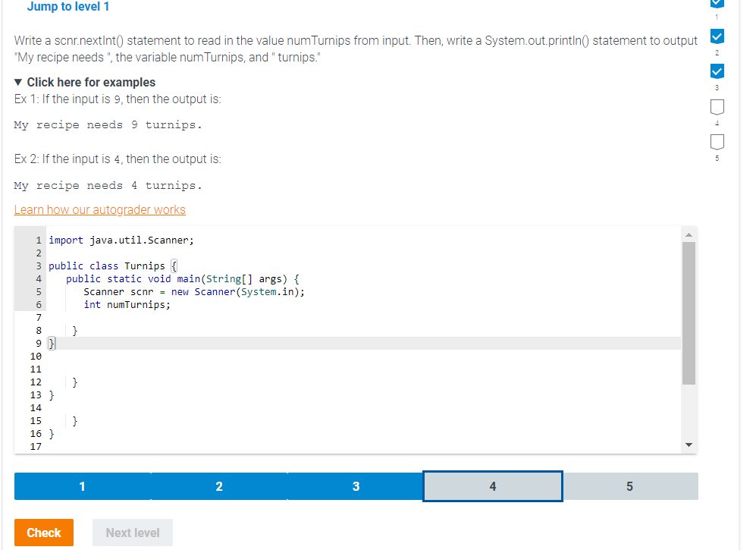The width and height of the screenshot is (756, 550).
Task: Click the scroll-up arrow in the code editor
Action: click(689, 234)
